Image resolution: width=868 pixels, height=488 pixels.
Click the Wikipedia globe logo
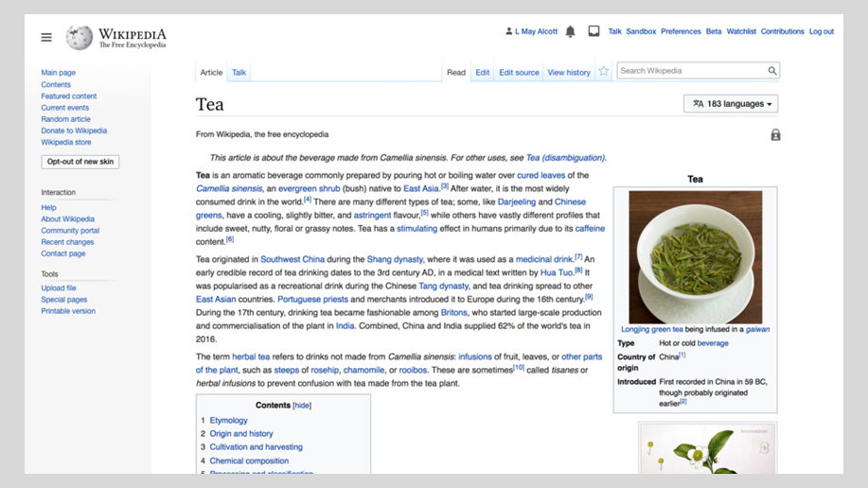click(x=80, y=37)
